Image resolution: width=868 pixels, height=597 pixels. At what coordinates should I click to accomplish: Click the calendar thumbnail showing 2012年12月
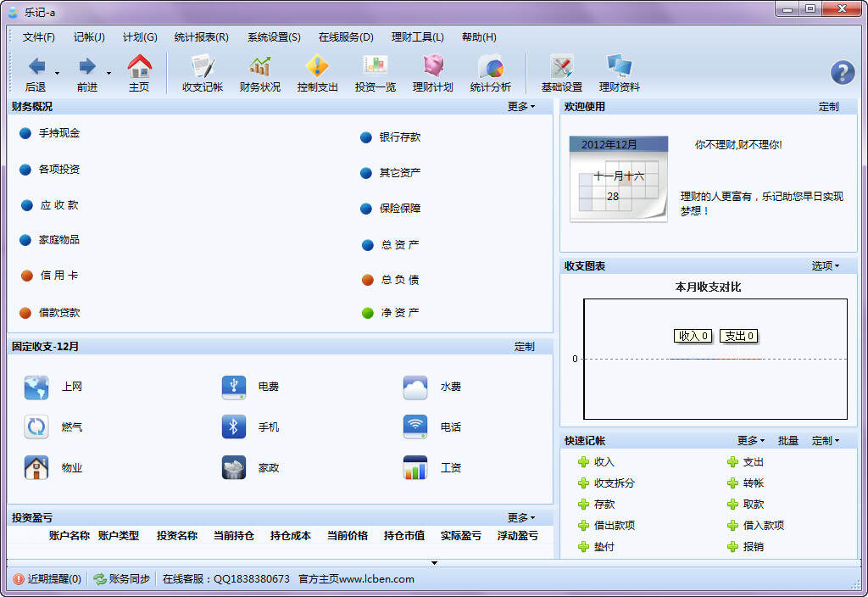coord(618,179)
